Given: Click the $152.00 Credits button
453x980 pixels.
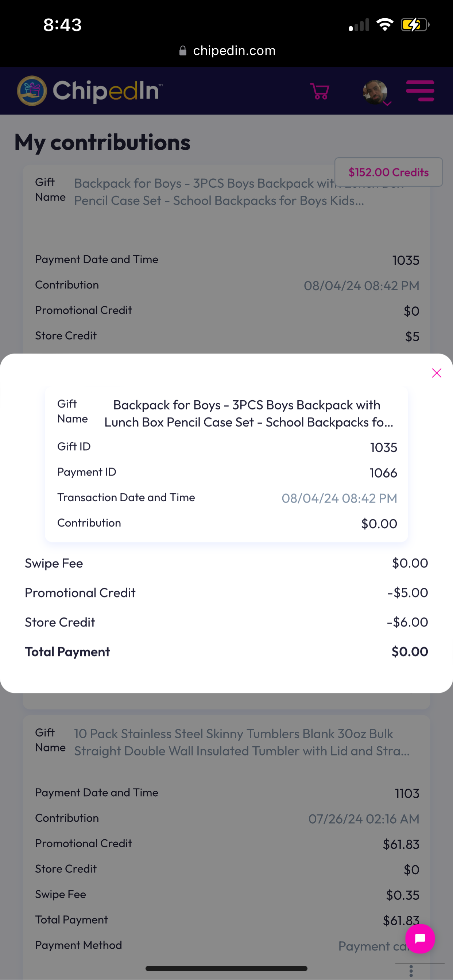Looking at the screenshot, I should [389, 172].
